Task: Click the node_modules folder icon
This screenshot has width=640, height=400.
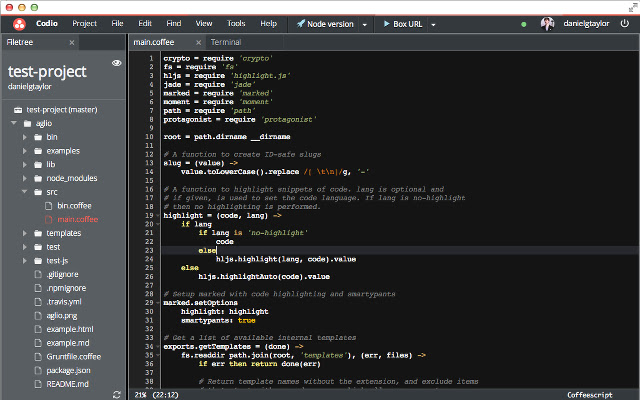Action: coord(38,178)
